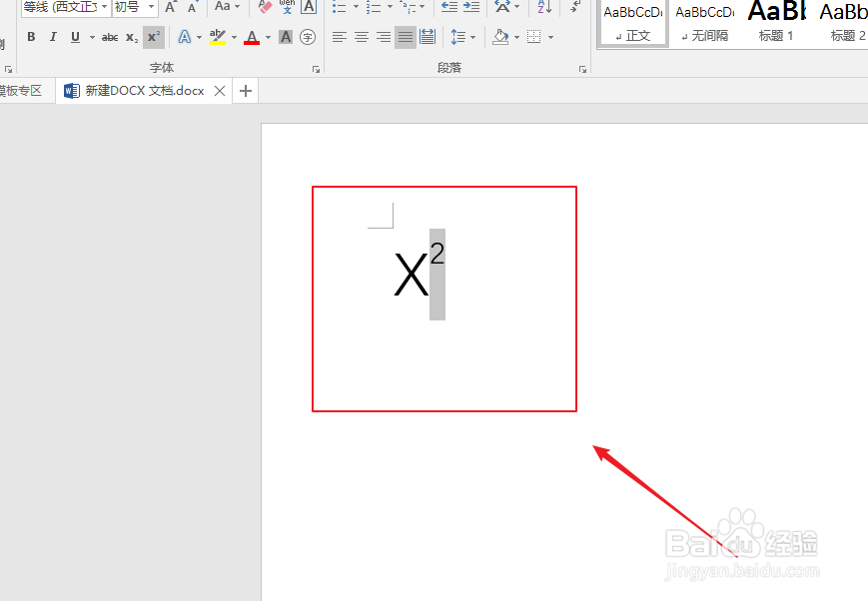868x601 pixels.
Task: Click the Asian layout icon
Action: (x=502, y=7)
